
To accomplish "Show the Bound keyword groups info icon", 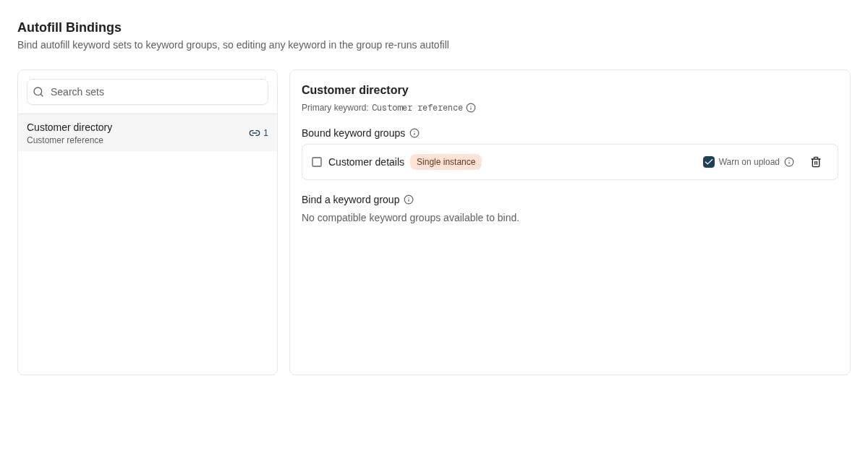I will point(414,133).
